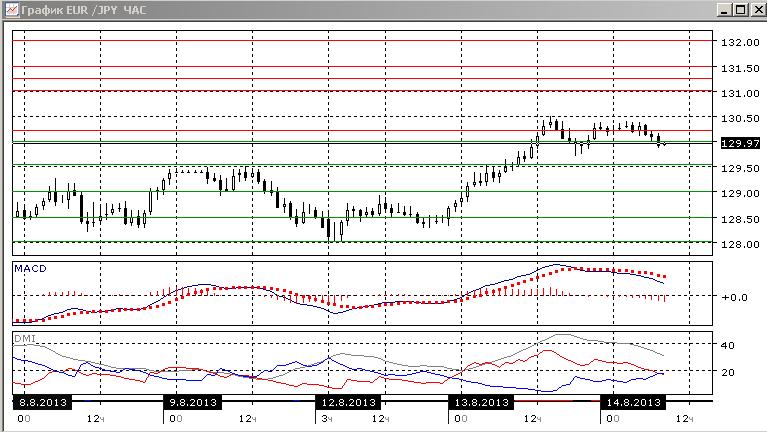Click the '3ч' time label under 12.8.2013
The image size is (767, 432).
click(x=327, y=419)
